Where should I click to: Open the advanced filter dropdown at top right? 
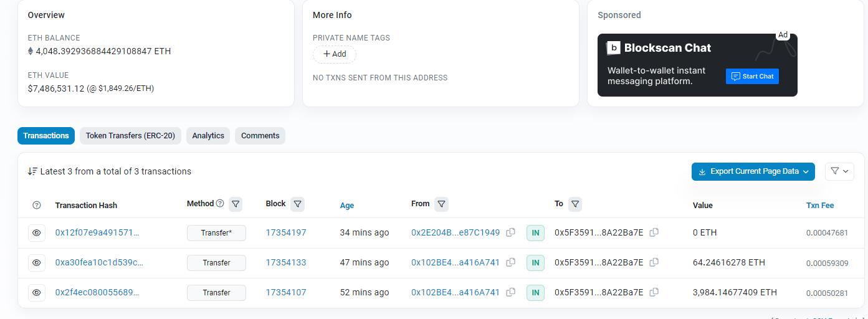tap(839, 171)
